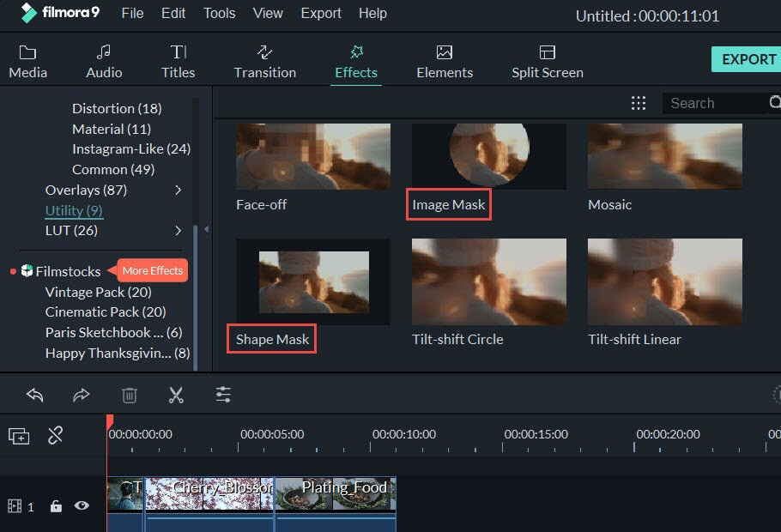This screenshot has height=532, width=781.
Task: Select the Material (11) category
Action: tap(112, 129)
